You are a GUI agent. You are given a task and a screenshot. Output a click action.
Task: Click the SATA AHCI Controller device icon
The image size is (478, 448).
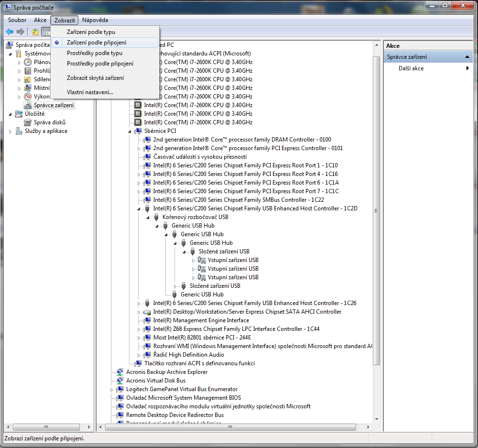(x=147, y=312)
